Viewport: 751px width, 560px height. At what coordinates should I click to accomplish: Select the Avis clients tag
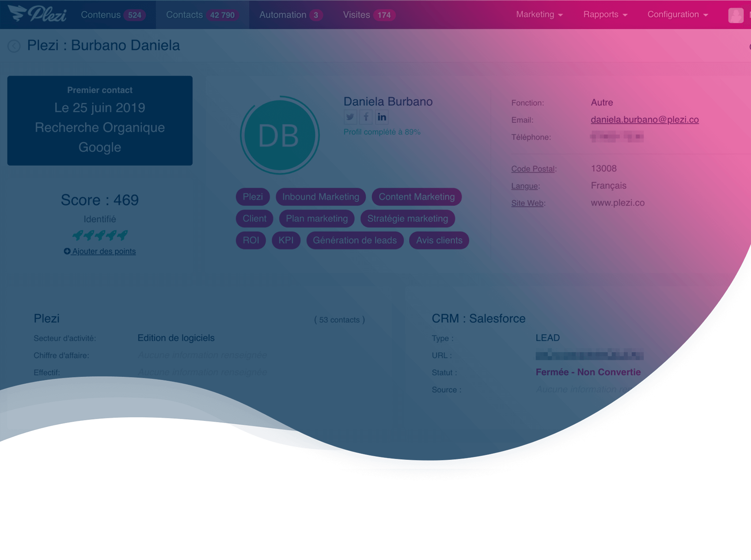click(x=439, y=240)
